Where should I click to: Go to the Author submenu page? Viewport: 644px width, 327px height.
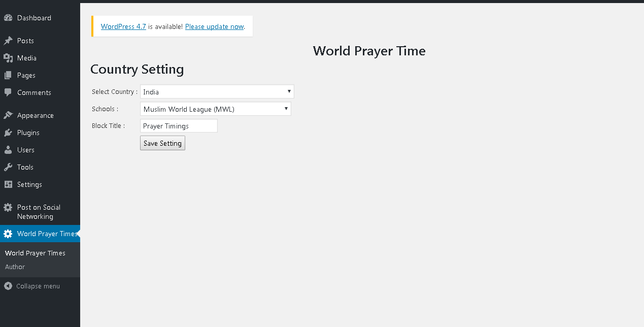pyautogui.click(x=15, y=267)
